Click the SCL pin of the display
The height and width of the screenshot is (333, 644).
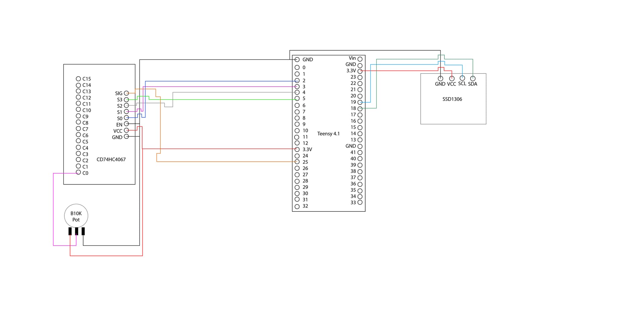point(462,78)
